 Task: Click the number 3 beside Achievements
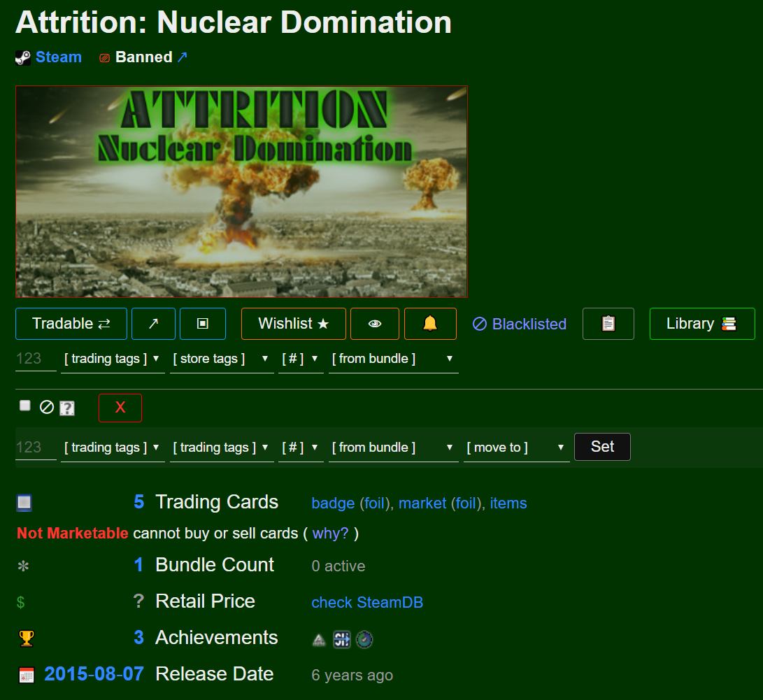tap(138, 637)
